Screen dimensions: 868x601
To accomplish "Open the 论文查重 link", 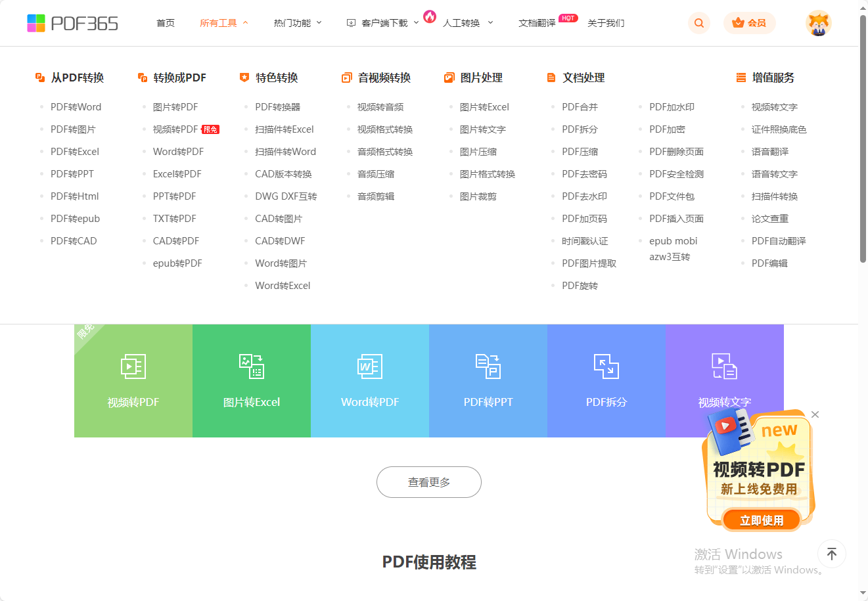I will 770,219.
